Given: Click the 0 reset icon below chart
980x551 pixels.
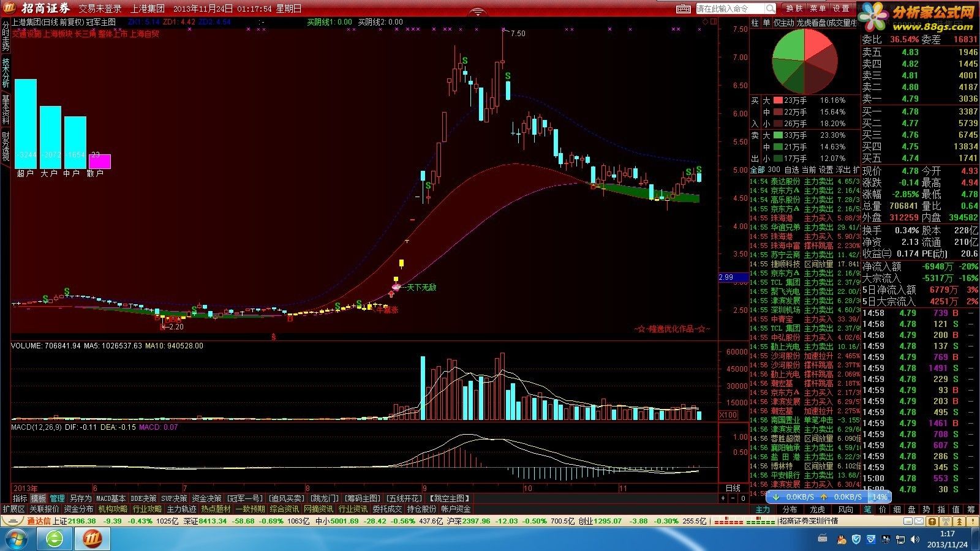Looking at the screenshot, I should (743, 498).
